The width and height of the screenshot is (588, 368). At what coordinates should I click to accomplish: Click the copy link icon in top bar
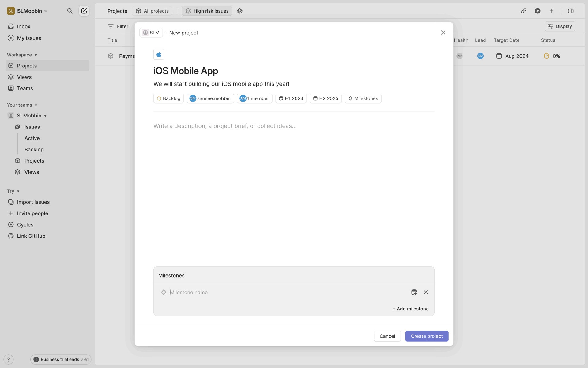pos(523,11)
